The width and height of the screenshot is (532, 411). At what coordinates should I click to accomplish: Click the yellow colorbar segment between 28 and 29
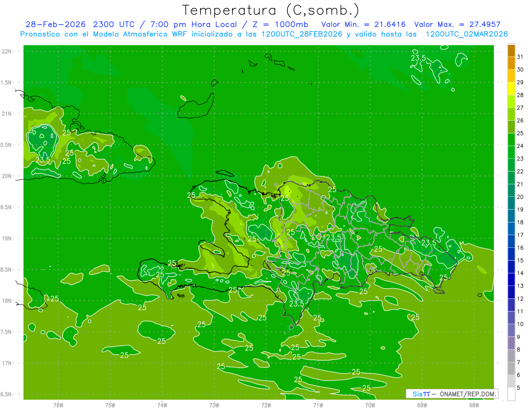tap(511, 89)
